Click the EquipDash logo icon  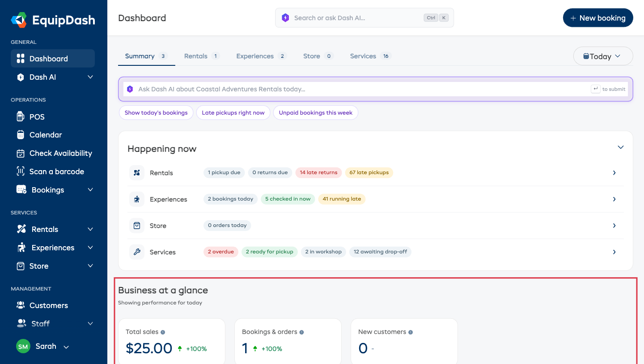(x=19, y=20)
